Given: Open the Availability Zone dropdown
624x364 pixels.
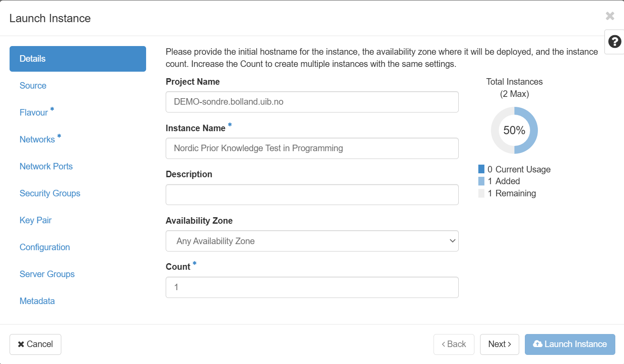Looking at the screenshot, I should (x=312, y=241).
